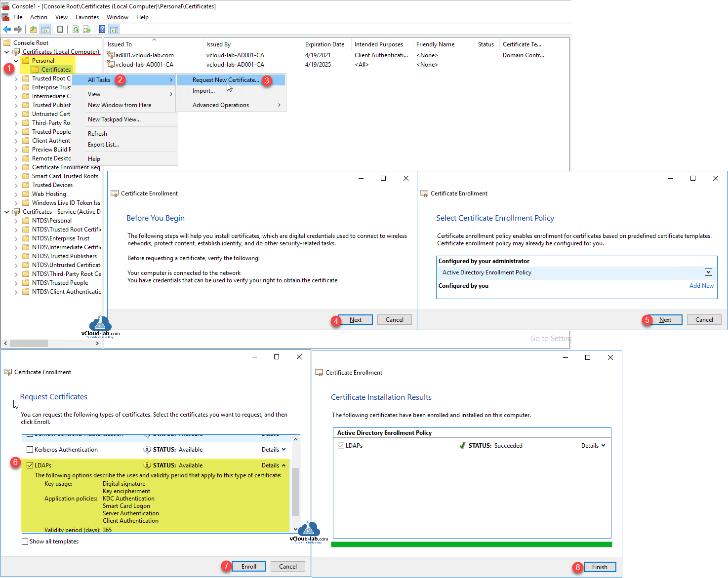Expand the Trusted Devices tree node

click(x=16, y=185)
